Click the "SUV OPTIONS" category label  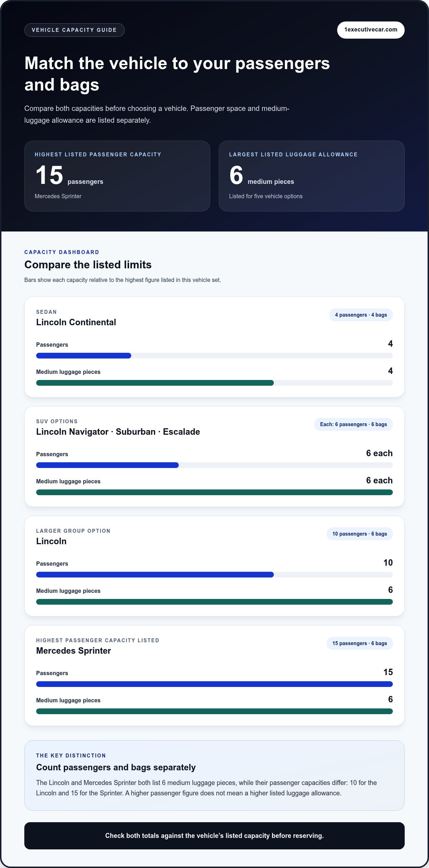[x=57, y=421]
